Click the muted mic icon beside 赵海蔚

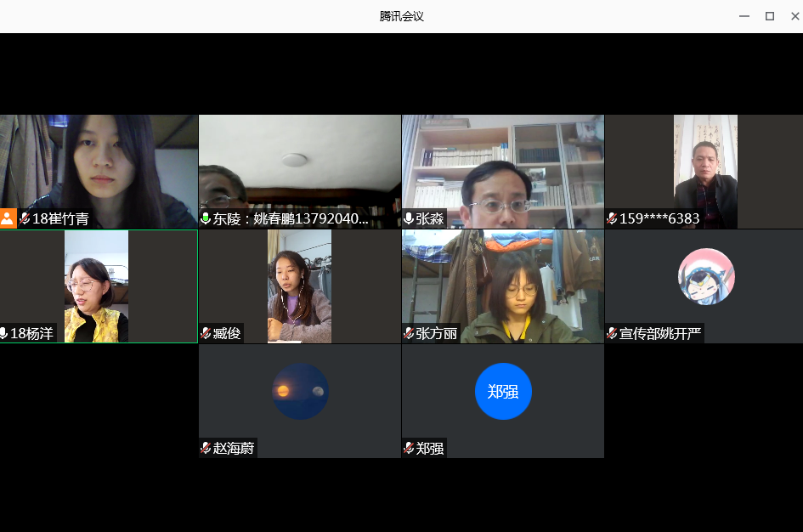point(206,448)
